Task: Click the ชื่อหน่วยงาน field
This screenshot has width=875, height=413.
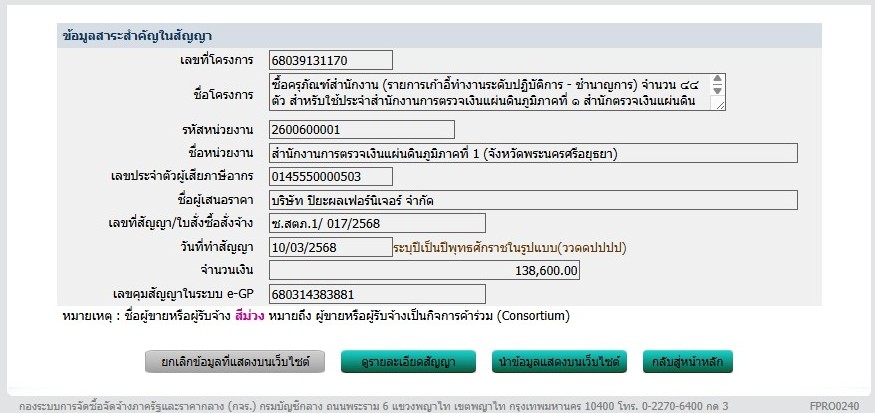Action: point(532,153)
